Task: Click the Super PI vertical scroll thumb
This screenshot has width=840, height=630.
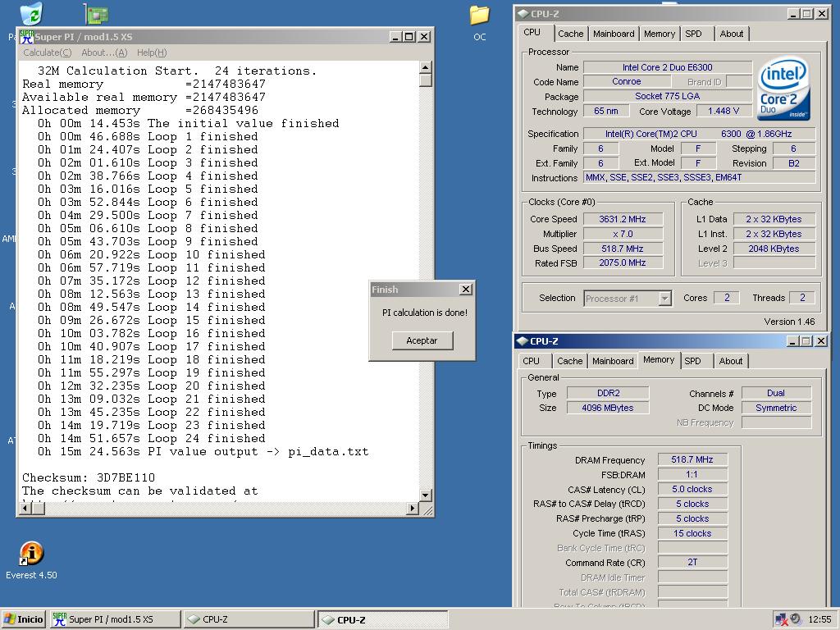Action: [426, 80]
